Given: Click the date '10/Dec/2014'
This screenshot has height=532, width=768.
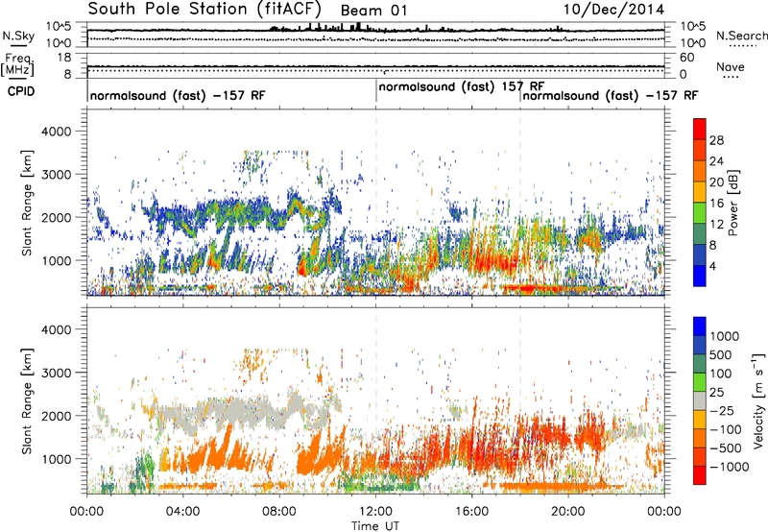Looking at the screenshot, I should pos(613,9).
